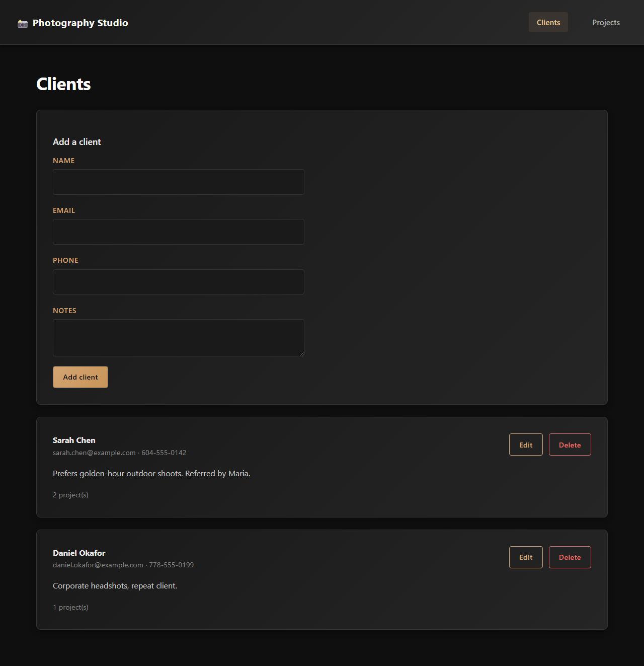Click the Corporate headshots note
Screen dimensions: 644x666
pyautogui.click(x=115, y=585)
